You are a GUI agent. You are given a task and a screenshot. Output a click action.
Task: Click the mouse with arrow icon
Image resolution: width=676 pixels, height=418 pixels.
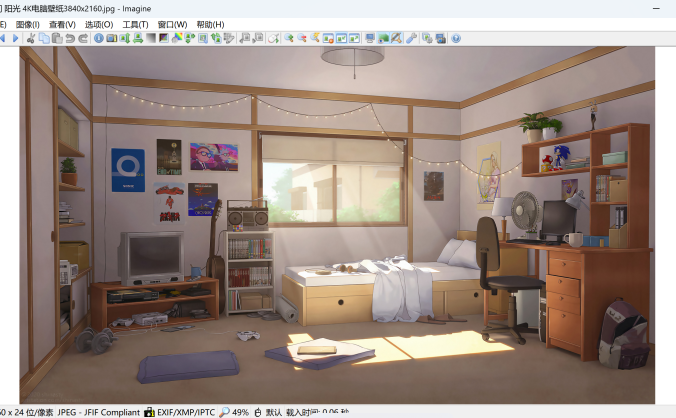point(273,38)
